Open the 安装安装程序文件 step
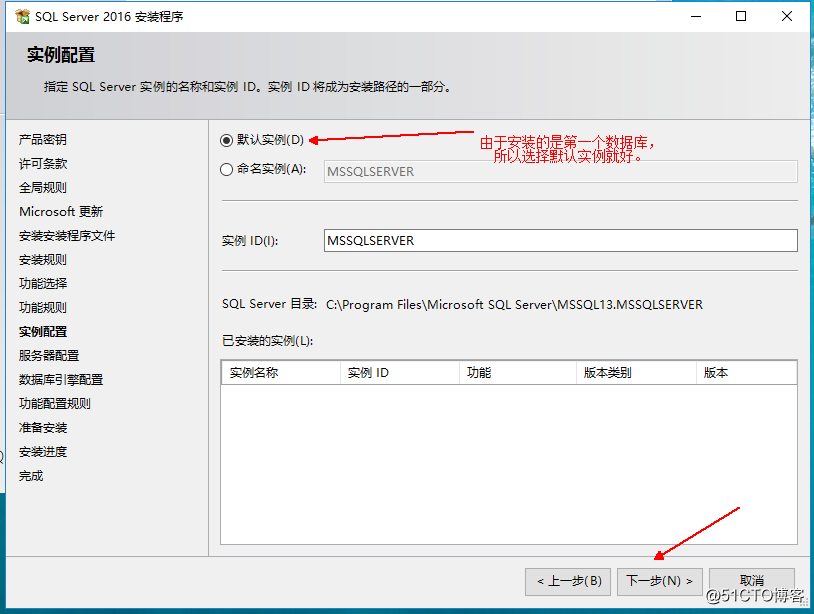814x614 pixels. point(67,236)
